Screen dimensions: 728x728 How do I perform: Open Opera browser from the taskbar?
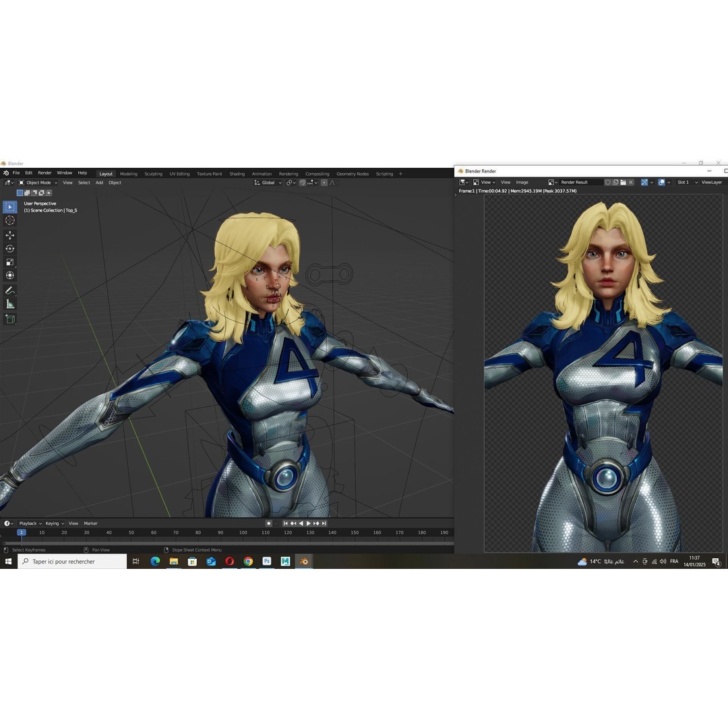pos(229,562)
